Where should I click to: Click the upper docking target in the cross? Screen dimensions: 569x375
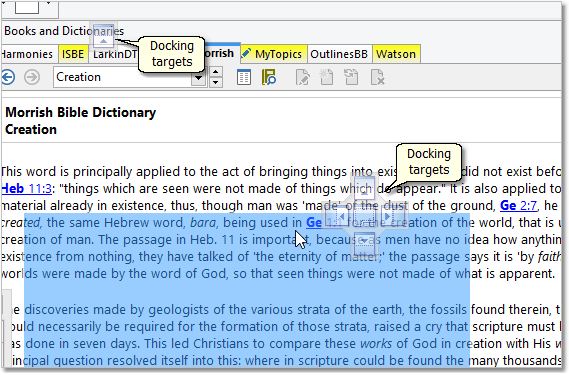click(364, 189)
